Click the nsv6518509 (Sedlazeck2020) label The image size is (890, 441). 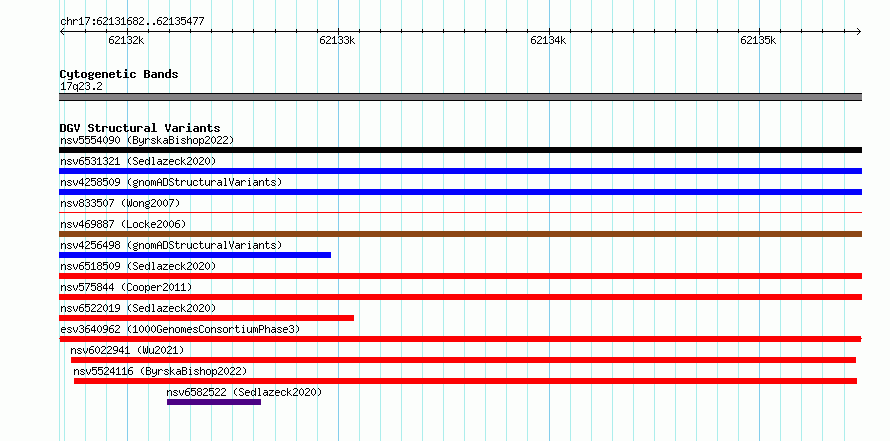pyautogui.click(x=138, y=266)
